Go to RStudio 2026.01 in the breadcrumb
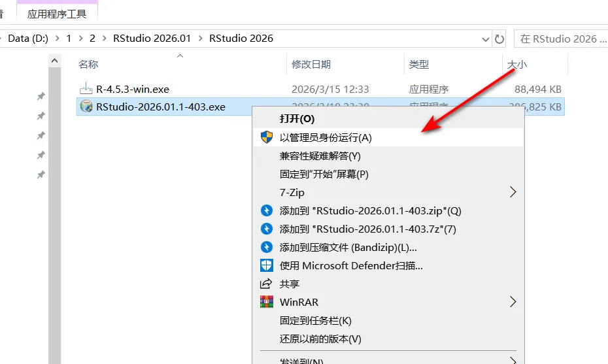 (152, 39)
